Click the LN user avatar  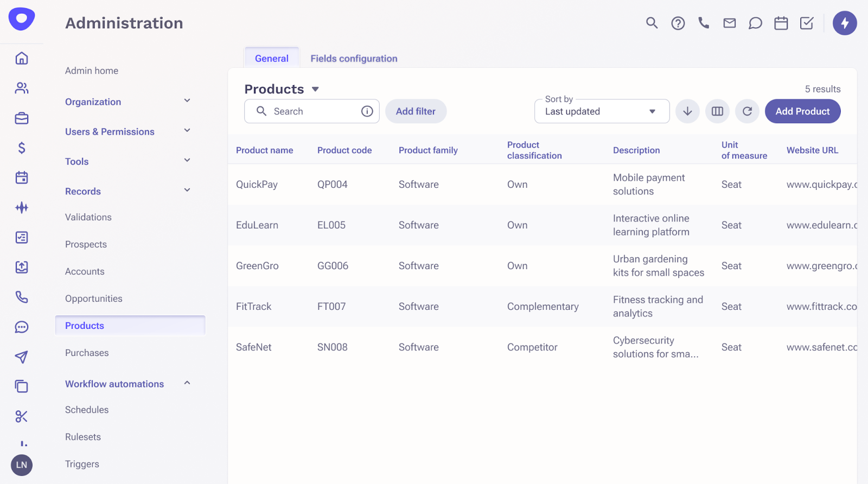pos(22,465)
